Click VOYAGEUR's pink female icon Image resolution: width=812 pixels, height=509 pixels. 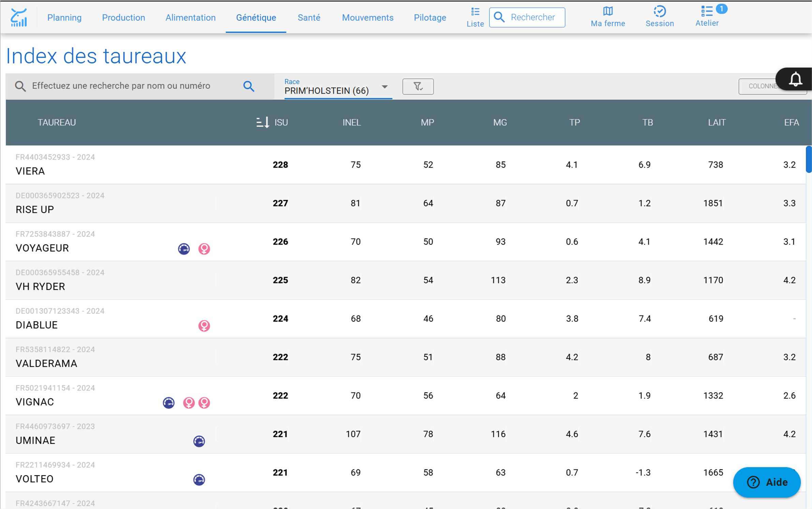[x=204, y=249]
